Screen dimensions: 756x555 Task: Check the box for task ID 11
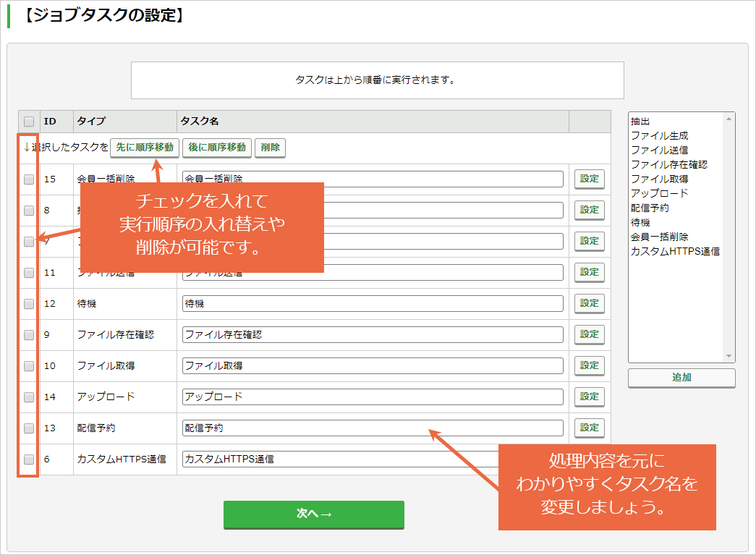point(29,273)
